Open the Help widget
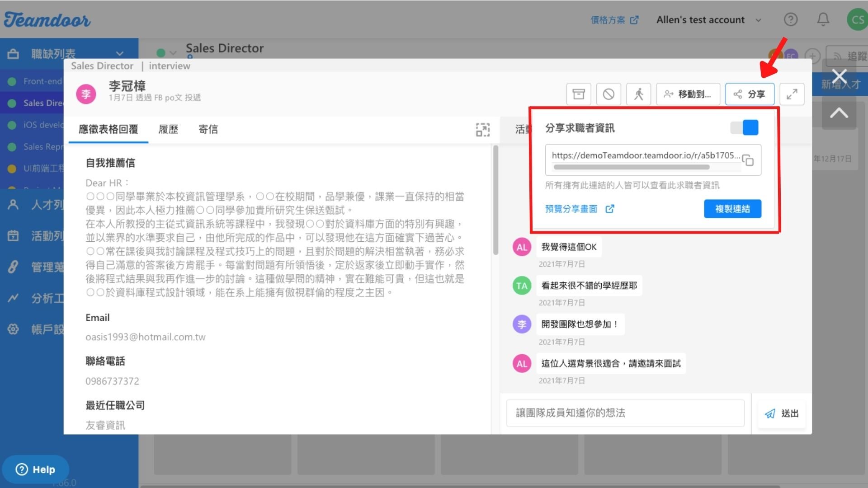Screen dimensions: 868x488 pyautogui.click(x=35, y=469)
